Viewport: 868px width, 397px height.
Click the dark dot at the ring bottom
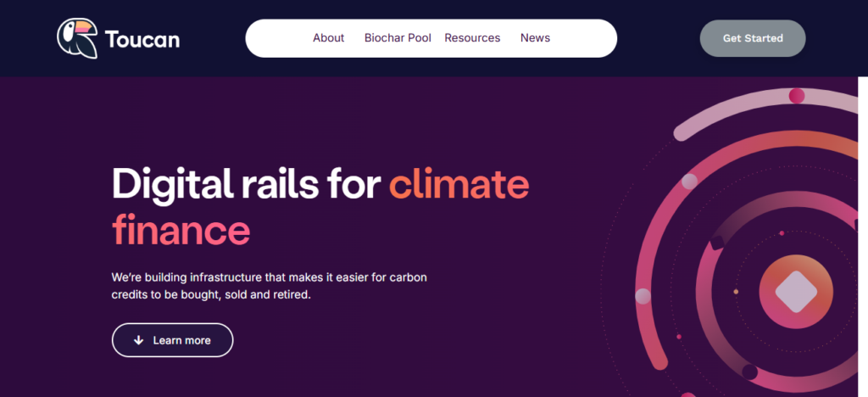[x=749, y=372]
